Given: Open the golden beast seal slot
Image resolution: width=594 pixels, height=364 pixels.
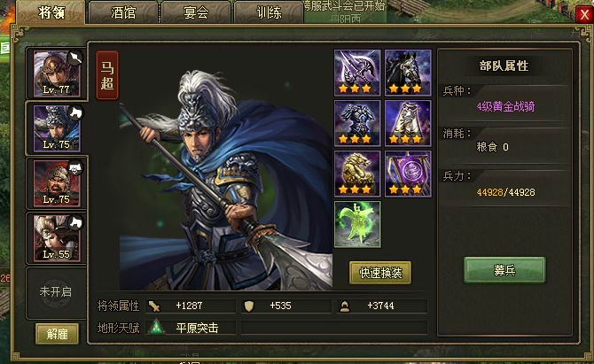Looking at the screenshot, I should tap(357, 174).
